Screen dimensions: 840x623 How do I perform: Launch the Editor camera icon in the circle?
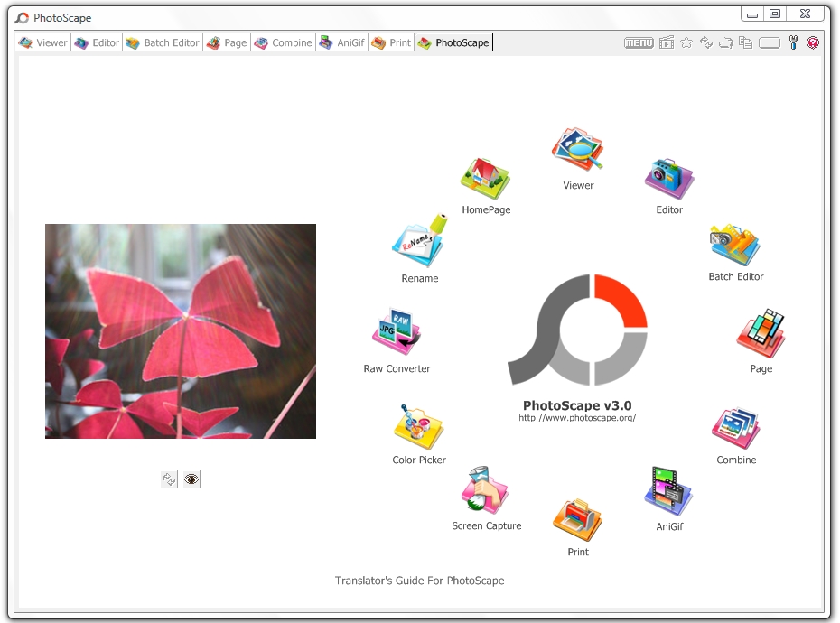pyautogui.click(x=669, y=179)
